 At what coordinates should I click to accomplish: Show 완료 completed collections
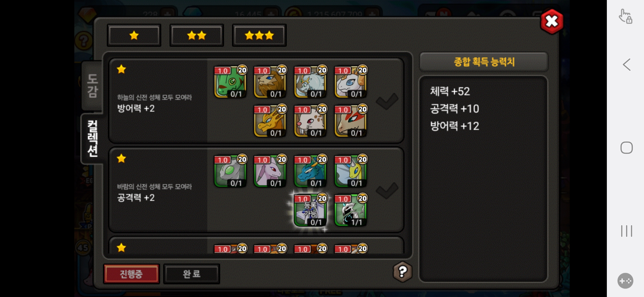click(192, 274)
